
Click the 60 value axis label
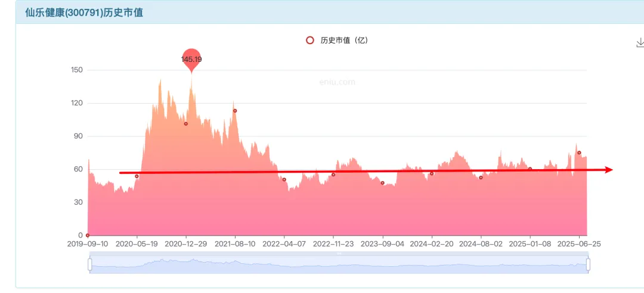point(79,169)
